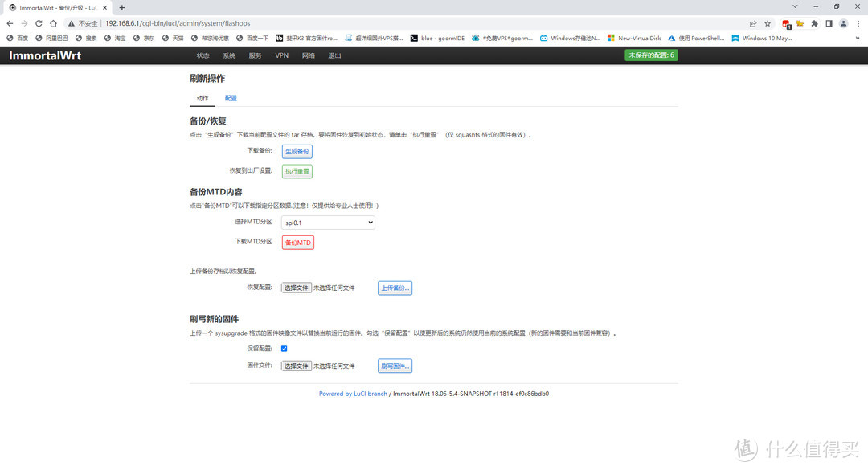Open the #免费VPS#goorm bookmark
The height and width of the screenshot is (470, 868).
[502, 39]
